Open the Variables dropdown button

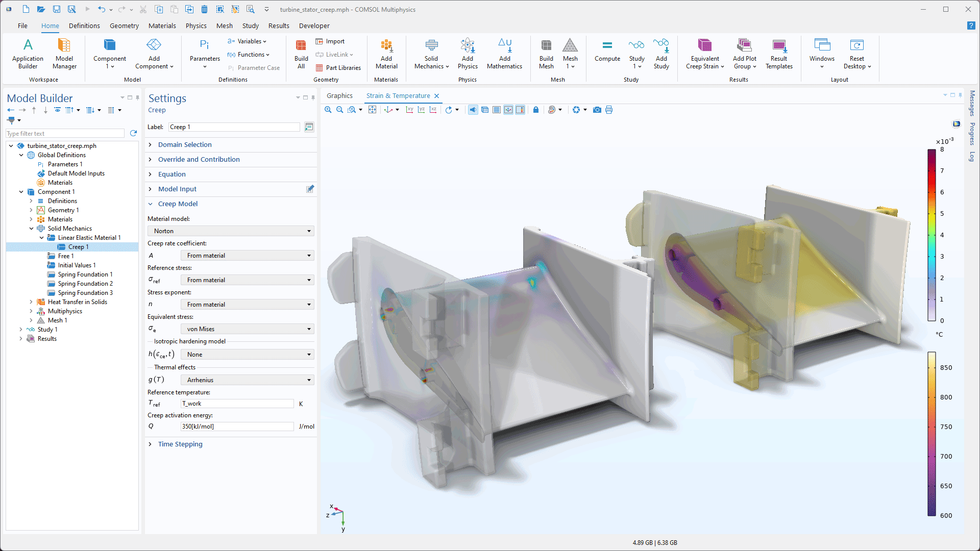coord(247,41)
